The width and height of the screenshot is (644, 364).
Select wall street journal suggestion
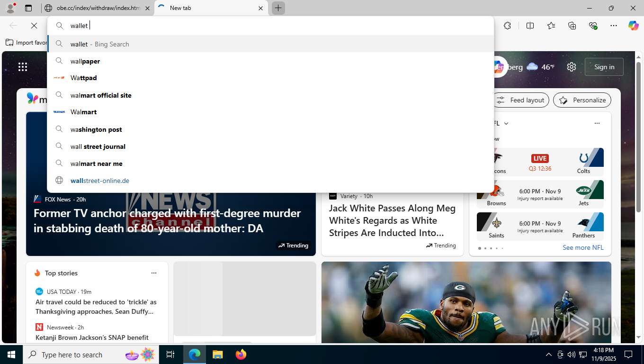(270, 146)
